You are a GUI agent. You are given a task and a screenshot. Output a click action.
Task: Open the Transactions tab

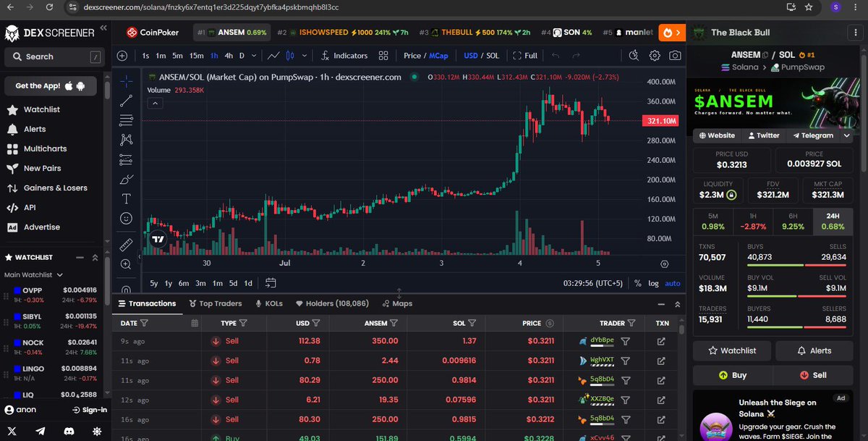point(147,303)
